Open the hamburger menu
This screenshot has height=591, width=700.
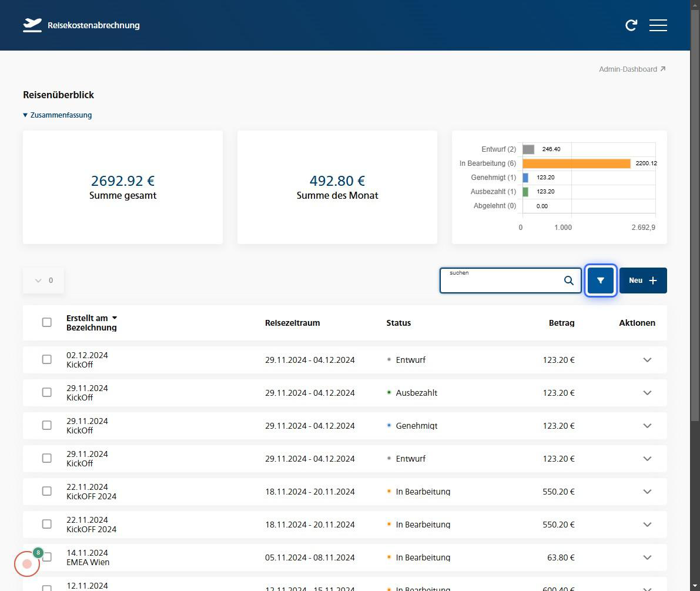[658, 25]
